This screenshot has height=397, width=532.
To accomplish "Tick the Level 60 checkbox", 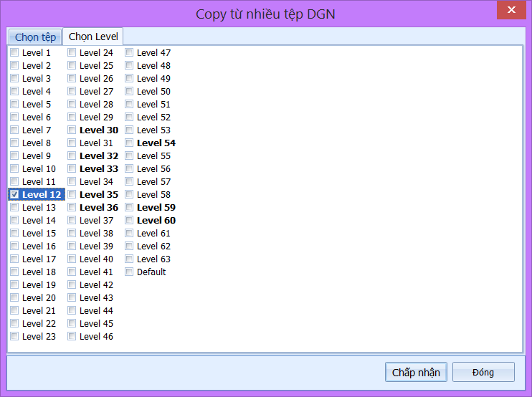I will coord(129,220).
